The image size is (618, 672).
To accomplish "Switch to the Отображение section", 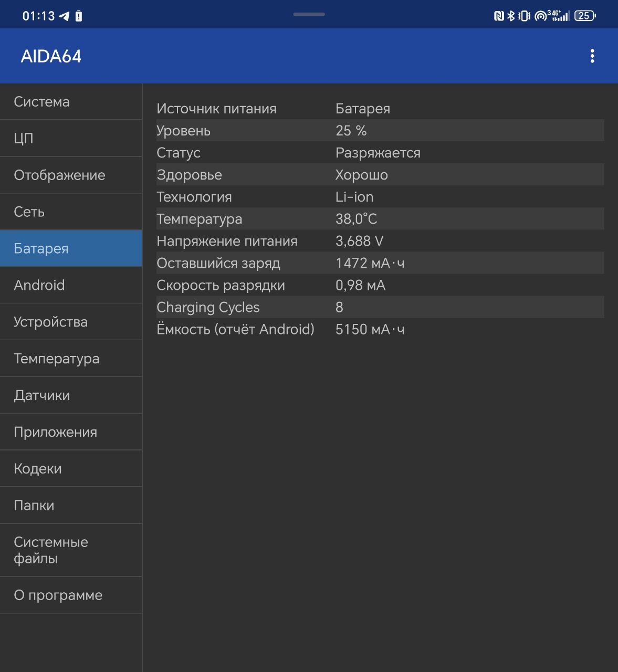I will click(71, 175).
